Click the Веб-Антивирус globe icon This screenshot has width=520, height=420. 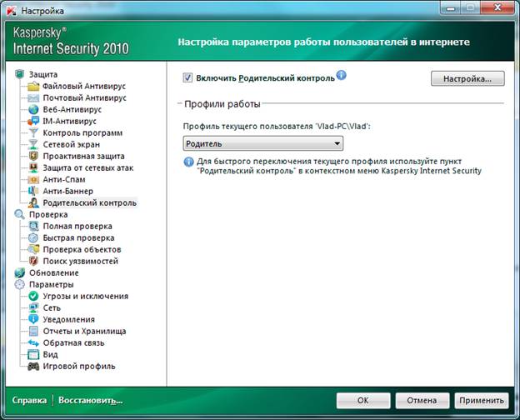(33, 109)
